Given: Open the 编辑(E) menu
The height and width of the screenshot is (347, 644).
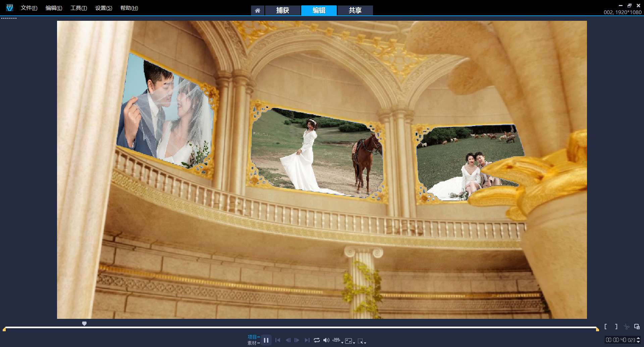Looking at the screenshot, I should (x=54, y=8).
